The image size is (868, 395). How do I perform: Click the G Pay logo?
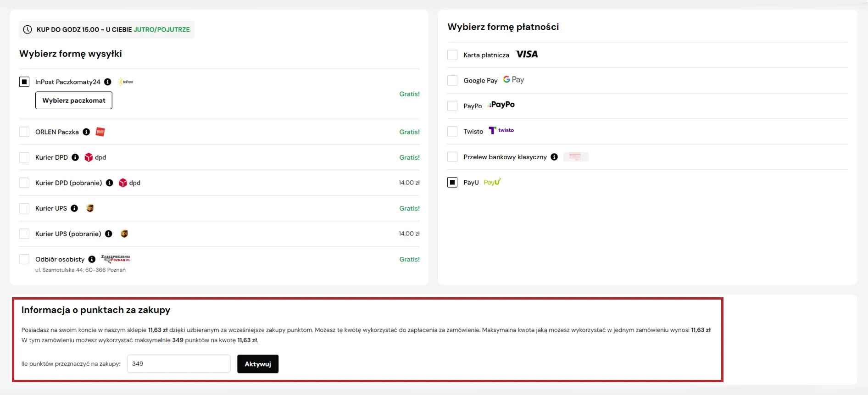pyautogui.click(x=513, y=80)
